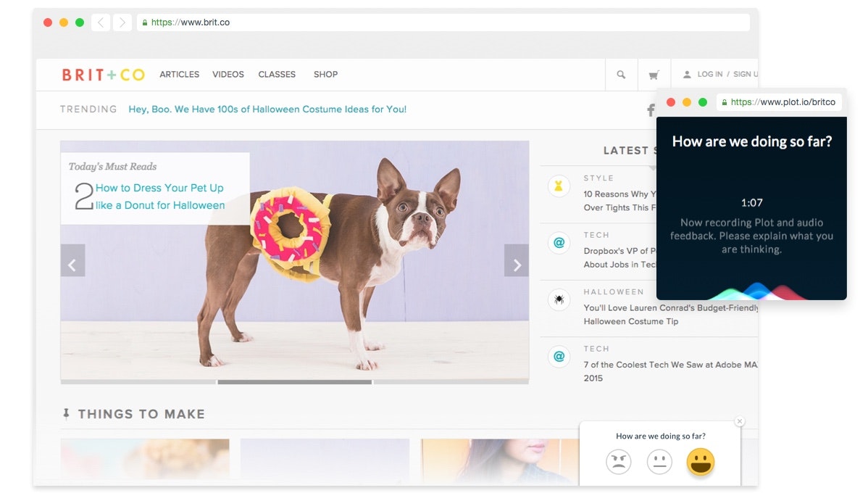Click the Facebook icon in trending bar

[651, 109]
